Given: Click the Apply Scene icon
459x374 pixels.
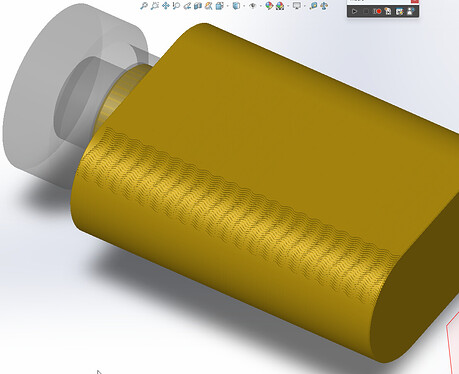Looking at the screenshot, I should tap(280, 6).
